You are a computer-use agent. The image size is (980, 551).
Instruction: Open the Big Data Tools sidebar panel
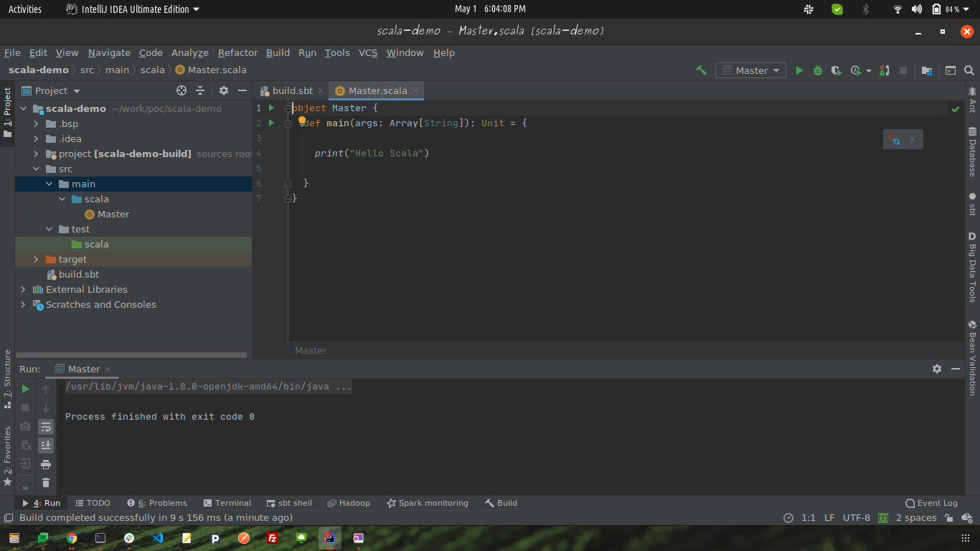pos(973,265)
